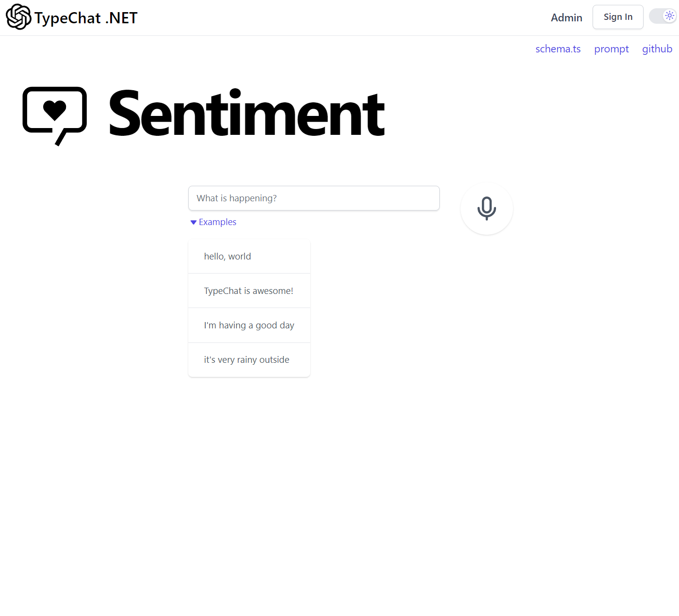
Task: Click the microphone voice input icon
Action: (486, 209)
